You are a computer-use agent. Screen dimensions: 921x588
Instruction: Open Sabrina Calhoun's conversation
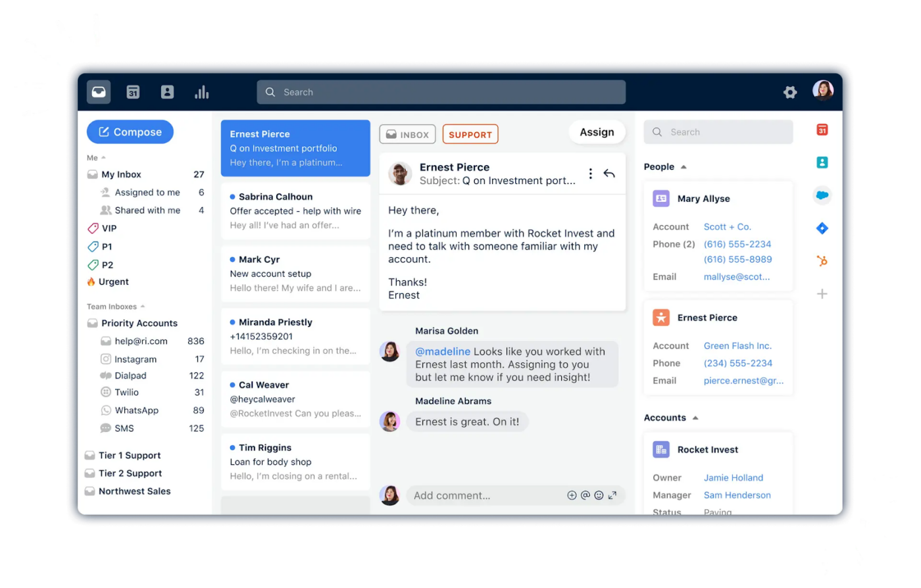[295, 210]
